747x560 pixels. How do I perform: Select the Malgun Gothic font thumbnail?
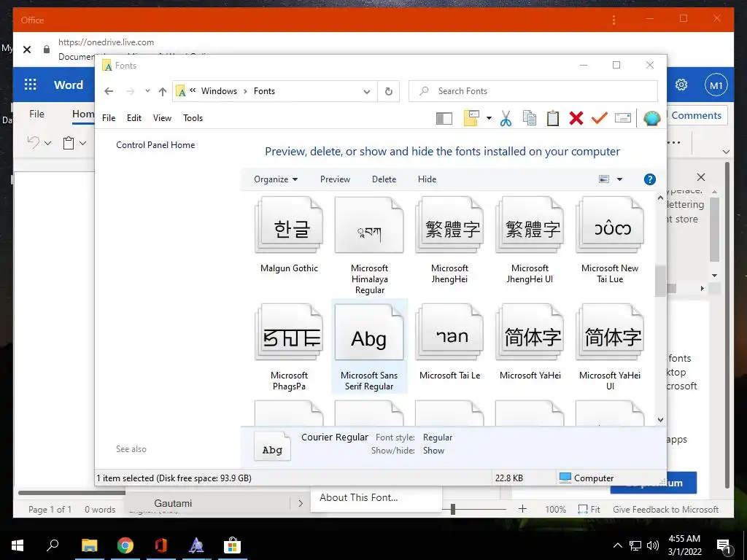[x=289, y=225]
